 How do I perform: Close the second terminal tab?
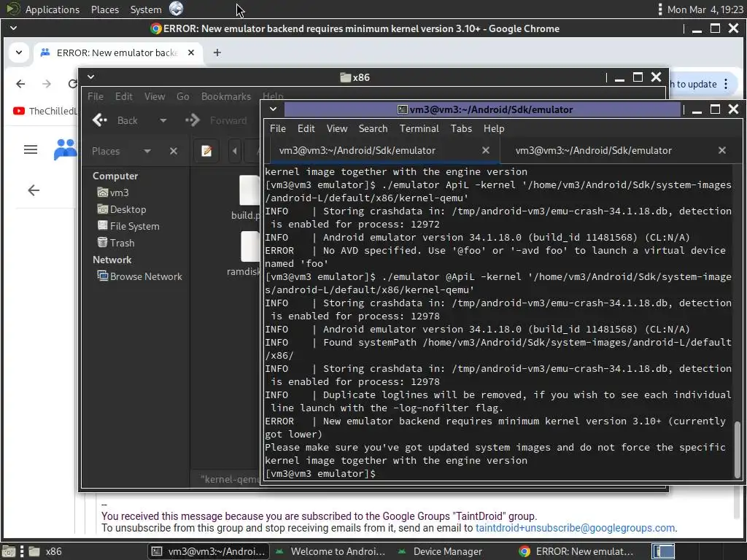coord(722,150)
